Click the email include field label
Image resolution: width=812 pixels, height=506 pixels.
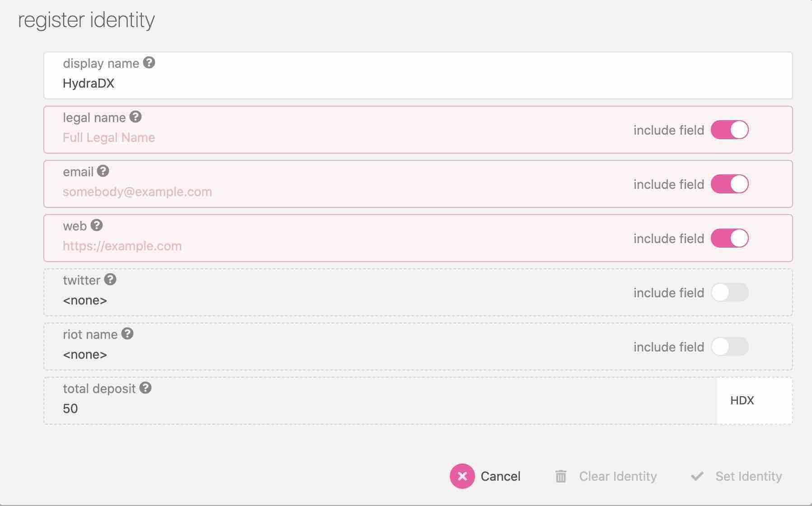tap(669, 184)
